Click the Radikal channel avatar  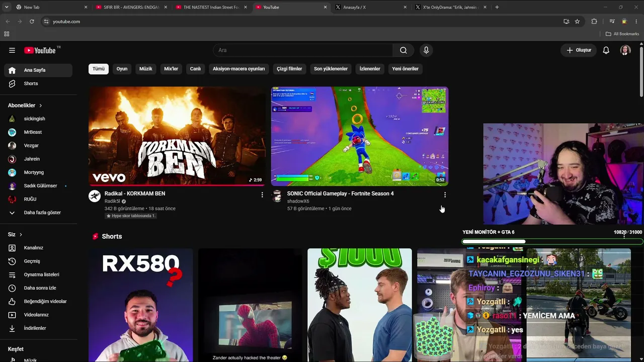pos(95,196)
